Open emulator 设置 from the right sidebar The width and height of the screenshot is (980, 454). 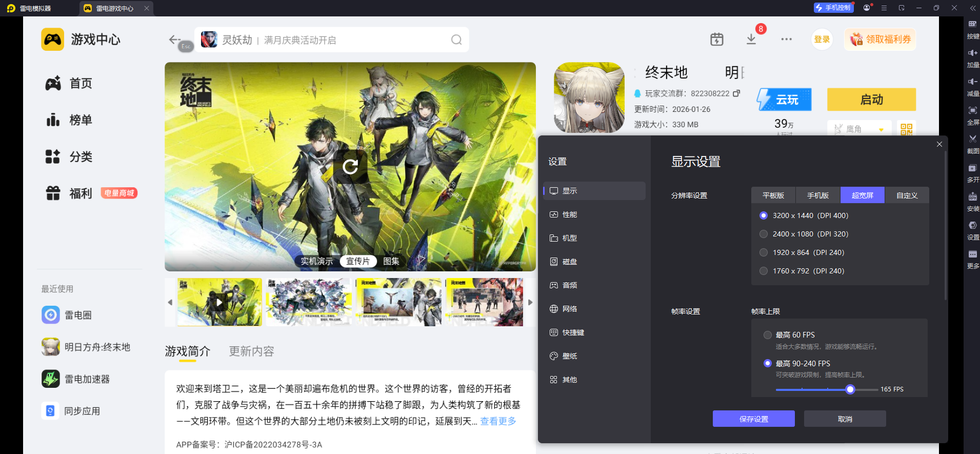pyautogui.click(x=972, y=230)
